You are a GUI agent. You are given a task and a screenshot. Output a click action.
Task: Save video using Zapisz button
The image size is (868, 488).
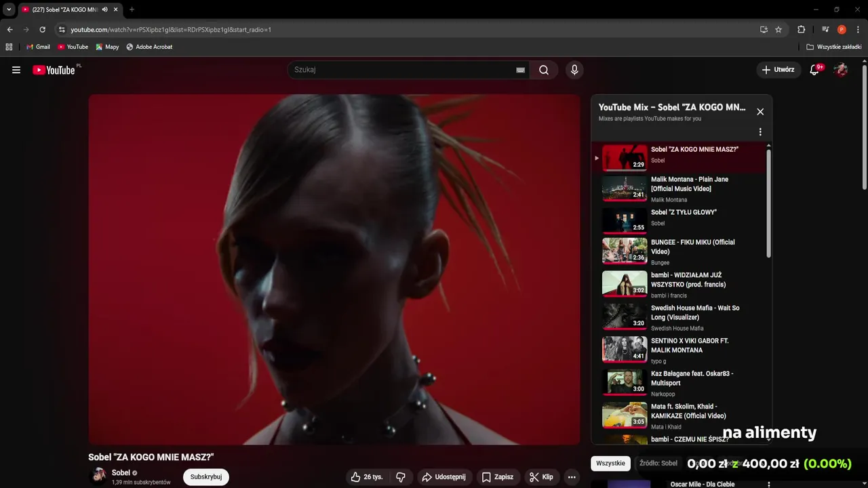[497, 477]
